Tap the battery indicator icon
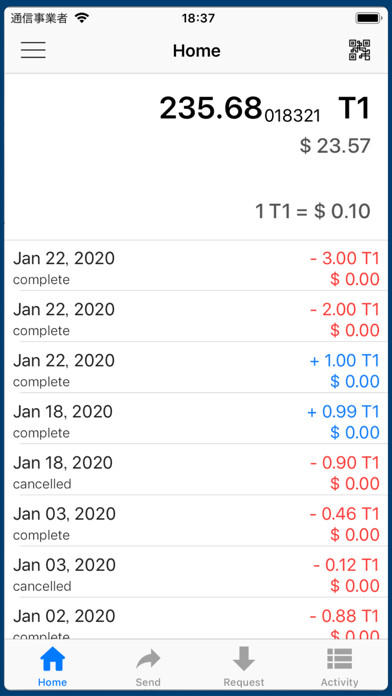This screenshot has width=392, height=696. [368, 18]
